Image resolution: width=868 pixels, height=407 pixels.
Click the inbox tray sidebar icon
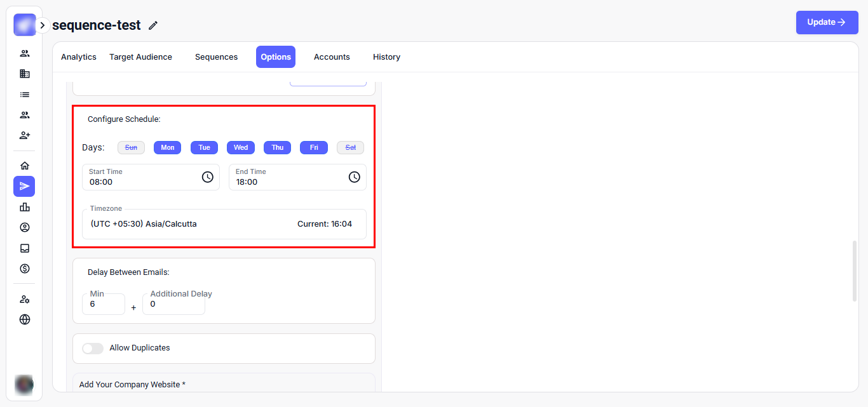25,248
